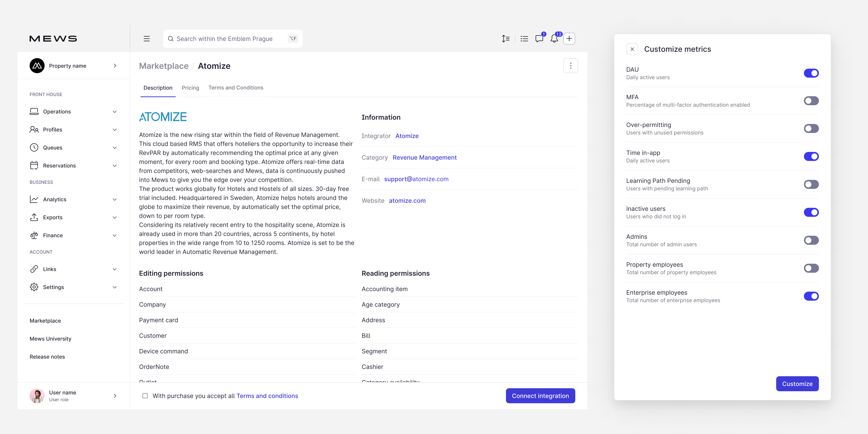Viewport: 868px width, 434px height.
Task: Click the plus create-new icon
Action: click(569, 39)
